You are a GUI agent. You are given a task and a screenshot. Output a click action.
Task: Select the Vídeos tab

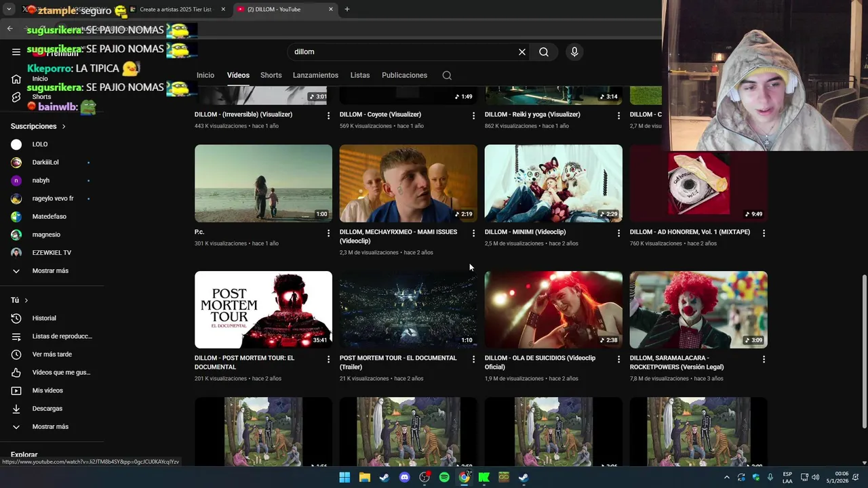[x=238, y=75]
